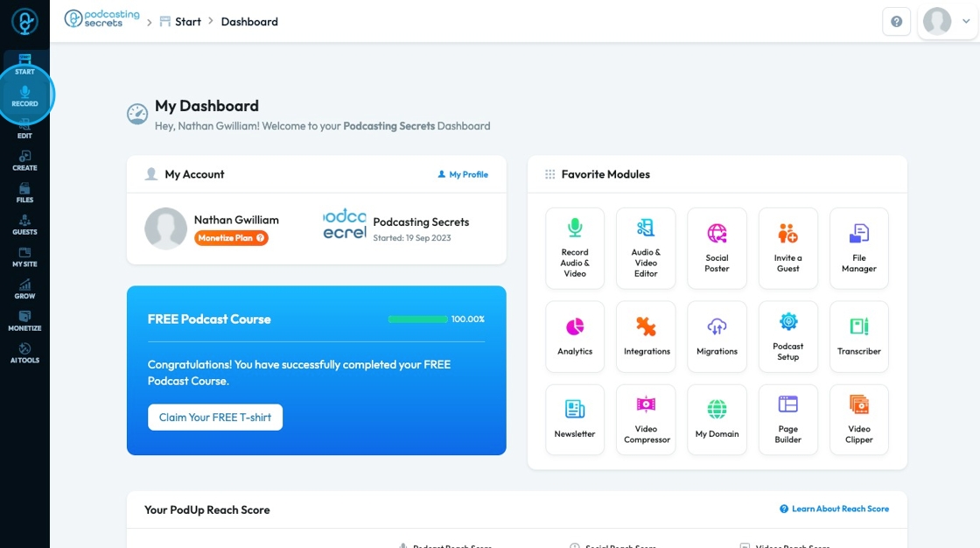980x548 pixels.
Task: Click the FREE Podcast Course heading
Action: (209, 319)
